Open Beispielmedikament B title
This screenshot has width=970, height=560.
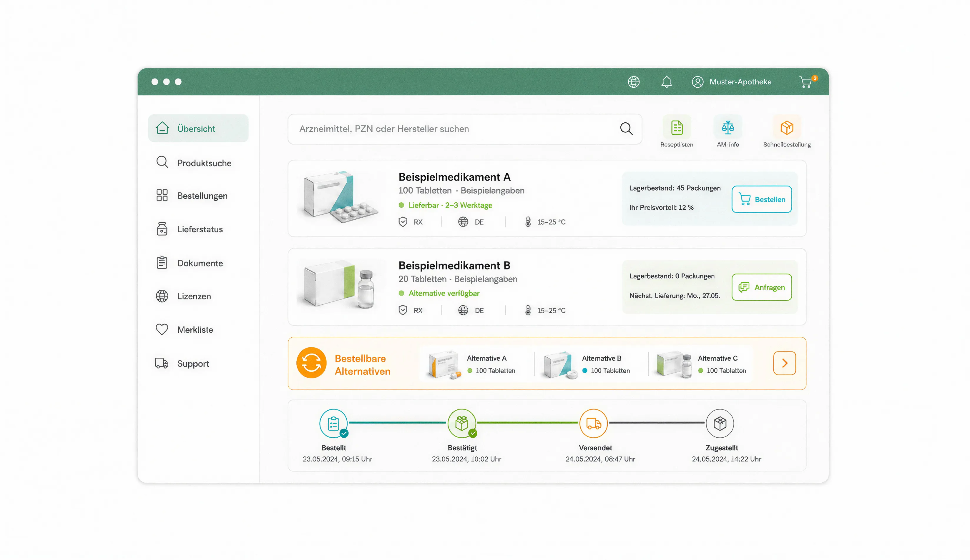coord(454,265)
